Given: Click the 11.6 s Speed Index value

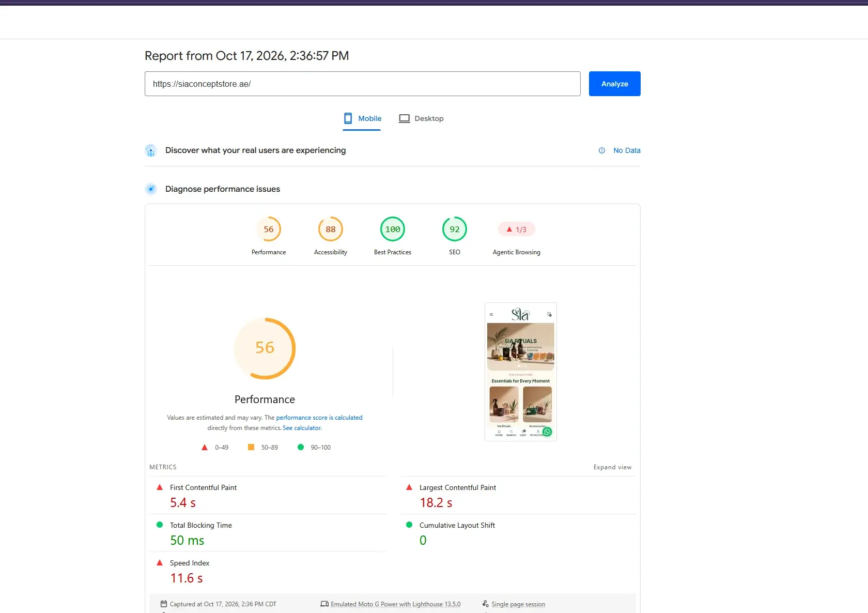Looking at the screenshot, I should tap(187, 578).
